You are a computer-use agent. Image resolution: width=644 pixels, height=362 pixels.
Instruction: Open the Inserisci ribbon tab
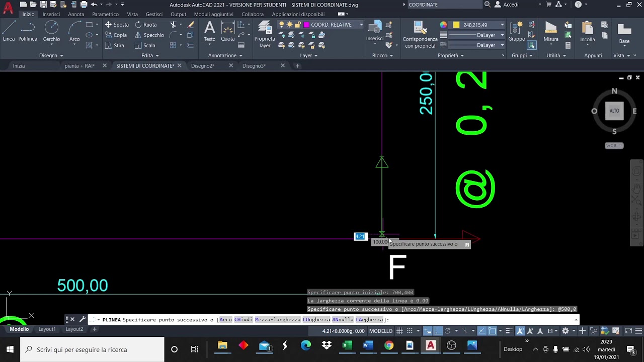[x=51, y=14]
